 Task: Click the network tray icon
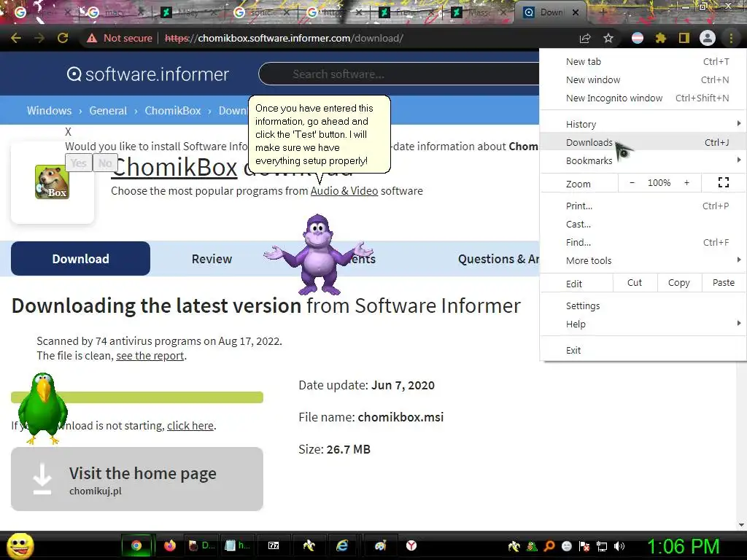[602, 546]
